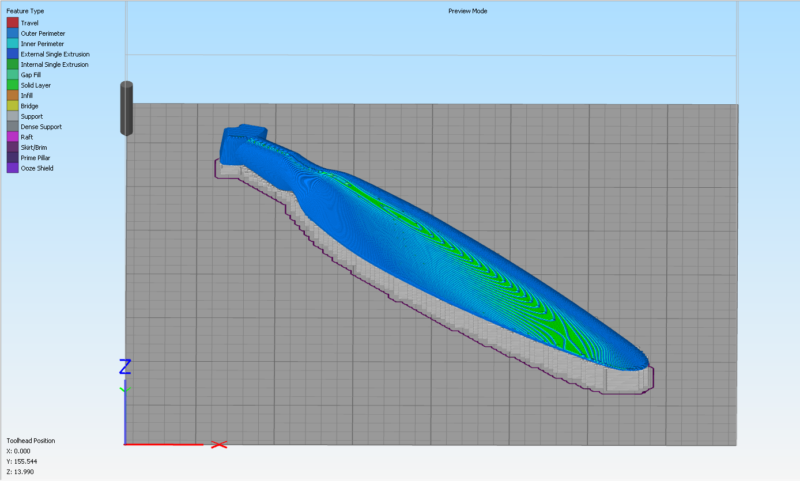
Task: Click the Prime Pillar swatch
Action: pos(12,158)
